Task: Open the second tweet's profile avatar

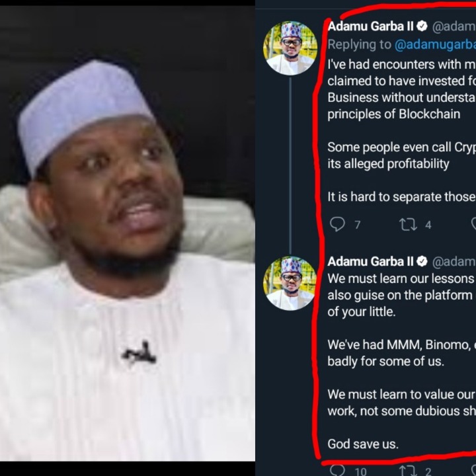Action: [x=290, y=283]
